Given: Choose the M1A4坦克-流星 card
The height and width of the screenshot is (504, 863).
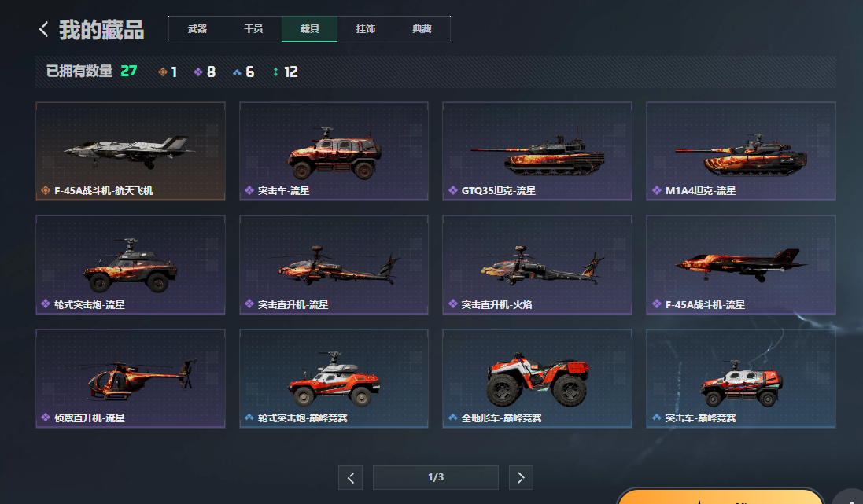Looking at the screenshot, I should point(741,151).
